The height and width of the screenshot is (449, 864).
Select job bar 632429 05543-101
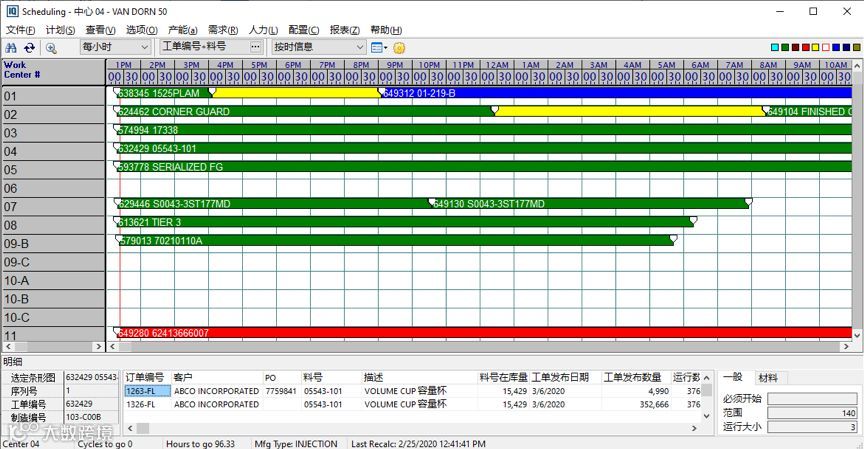click(484, 148)
